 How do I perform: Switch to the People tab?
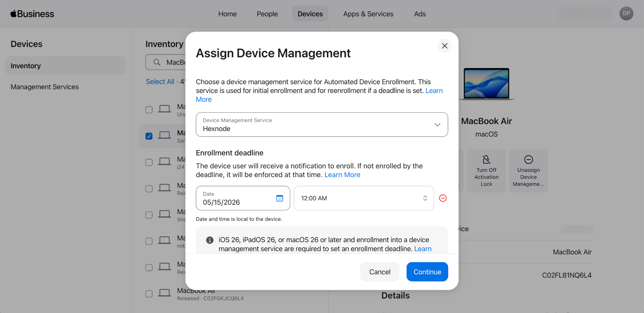(267, 14)
